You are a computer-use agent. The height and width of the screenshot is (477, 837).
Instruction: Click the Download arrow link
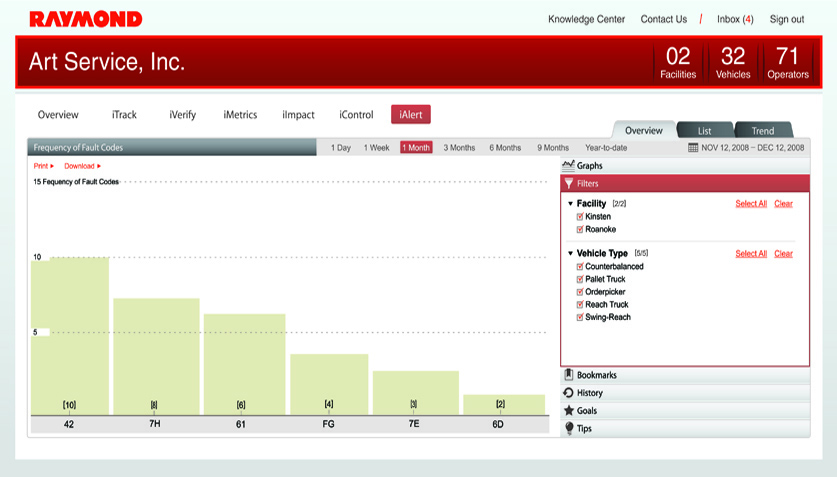click(x=82, y=166)
